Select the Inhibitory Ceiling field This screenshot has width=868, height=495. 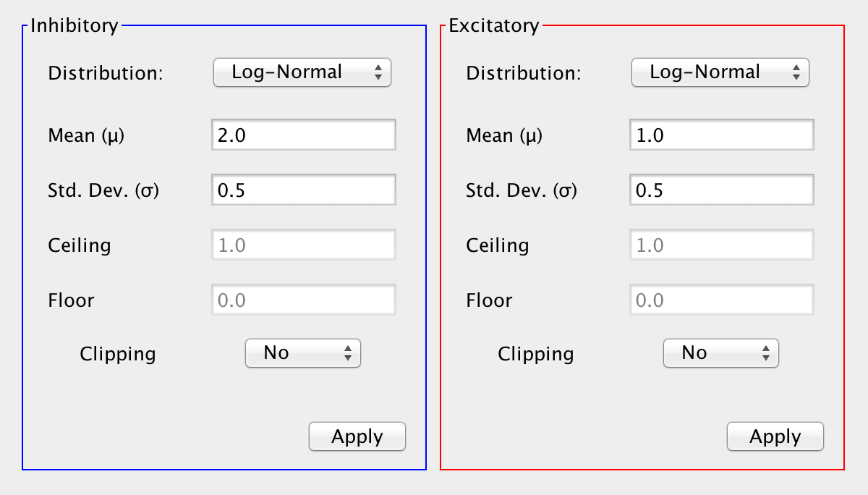click(x=304, y=245)
